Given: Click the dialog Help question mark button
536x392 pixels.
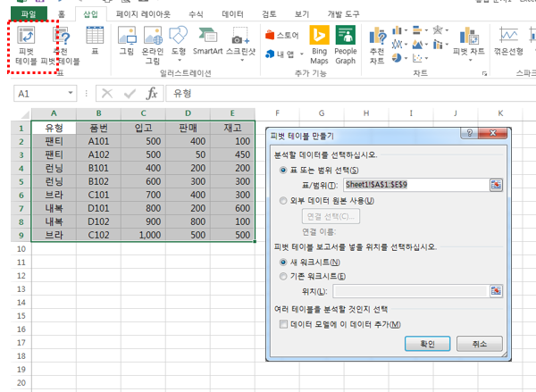Looking at the screenshot, I should 470,133.
